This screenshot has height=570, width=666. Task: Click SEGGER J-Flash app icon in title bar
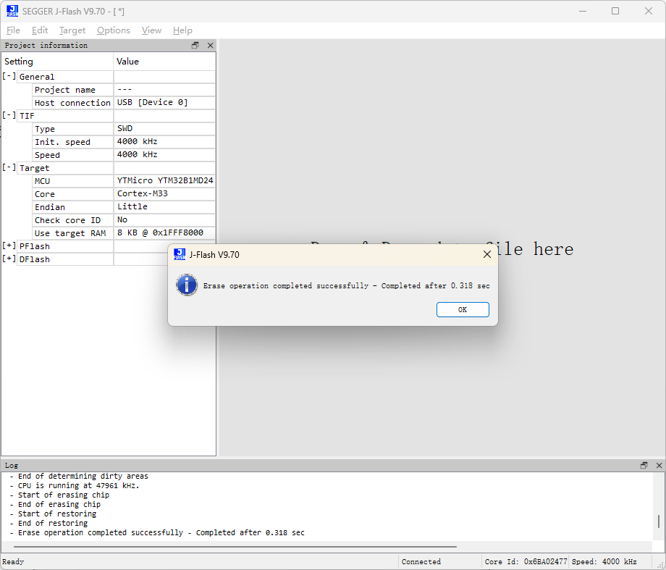coord(12,11)
